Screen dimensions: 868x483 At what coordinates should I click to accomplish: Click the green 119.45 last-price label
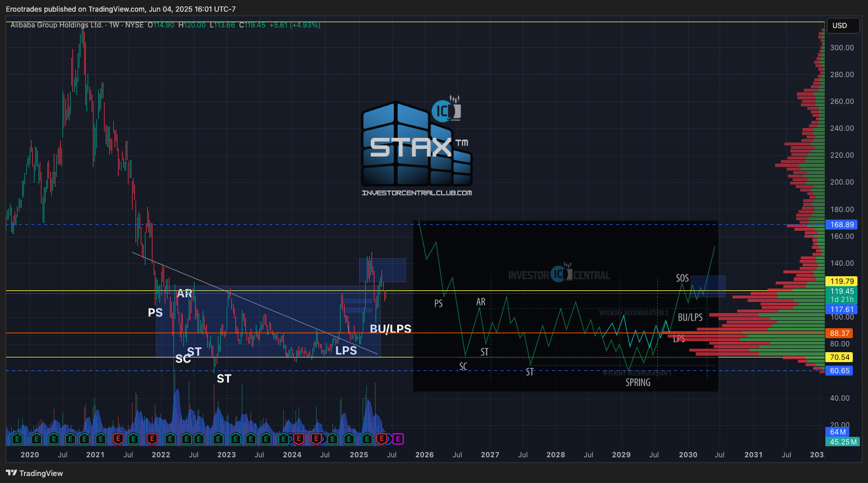click(x=842, y=291)
